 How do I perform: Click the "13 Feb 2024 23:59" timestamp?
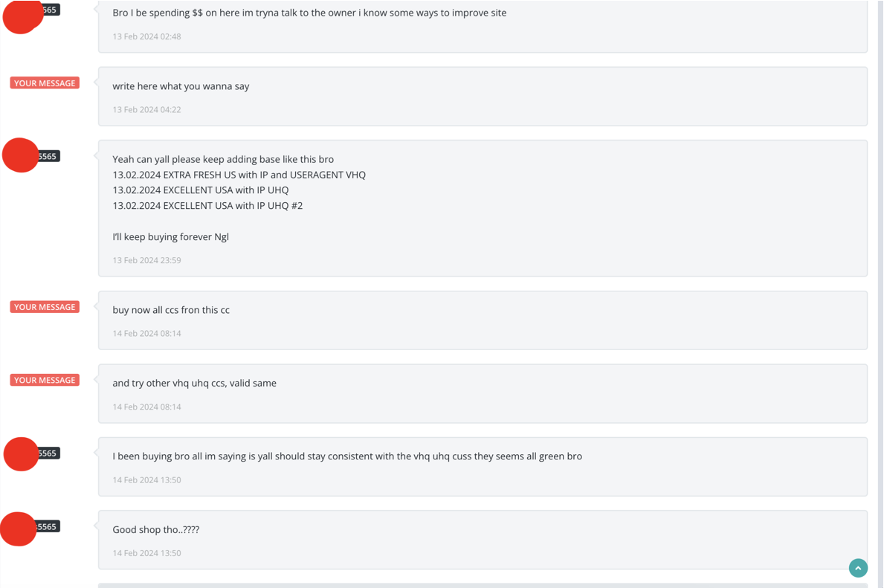[146, 260]
